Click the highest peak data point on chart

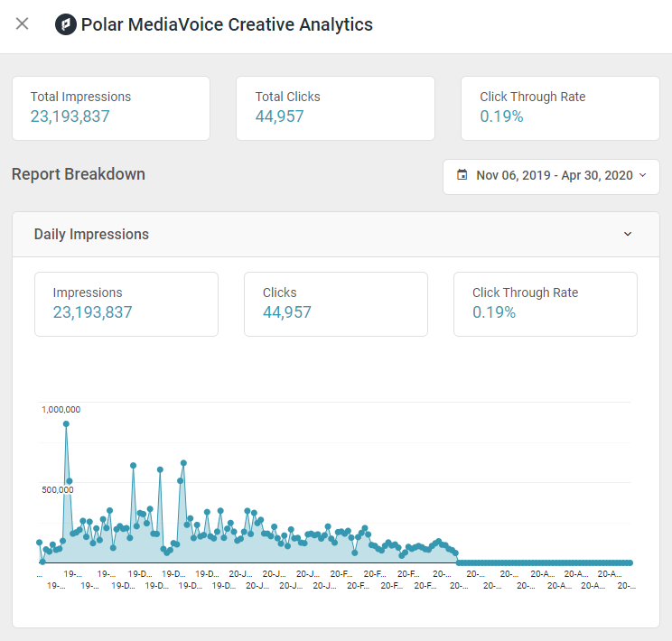66,423
